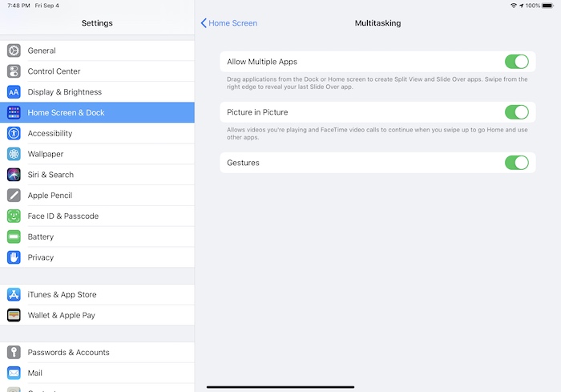This screenshot has height=392, width=561.
Task: Tap the Allow Multiple Apps label
Action: tap(262, 62)
